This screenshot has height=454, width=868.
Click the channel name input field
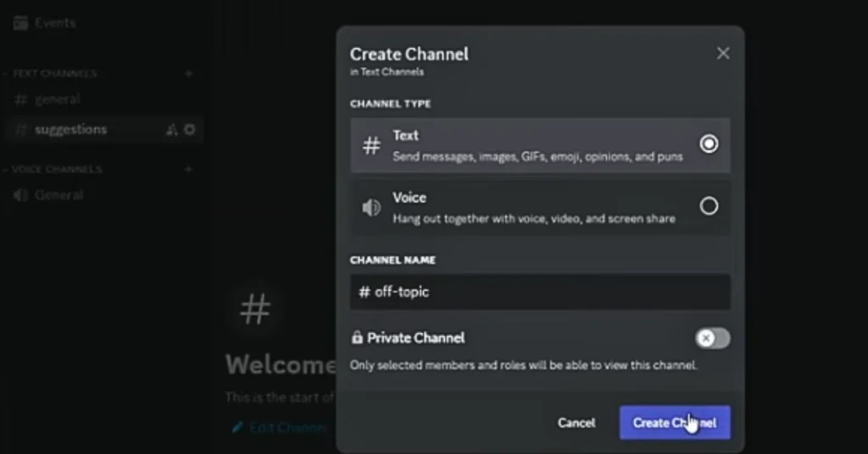click(540, 292)
